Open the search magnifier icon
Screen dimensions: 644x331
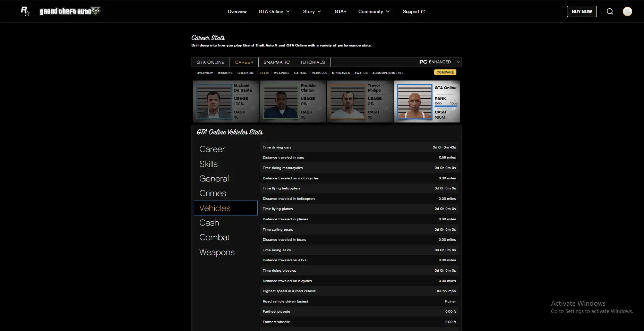click(610, 11)
